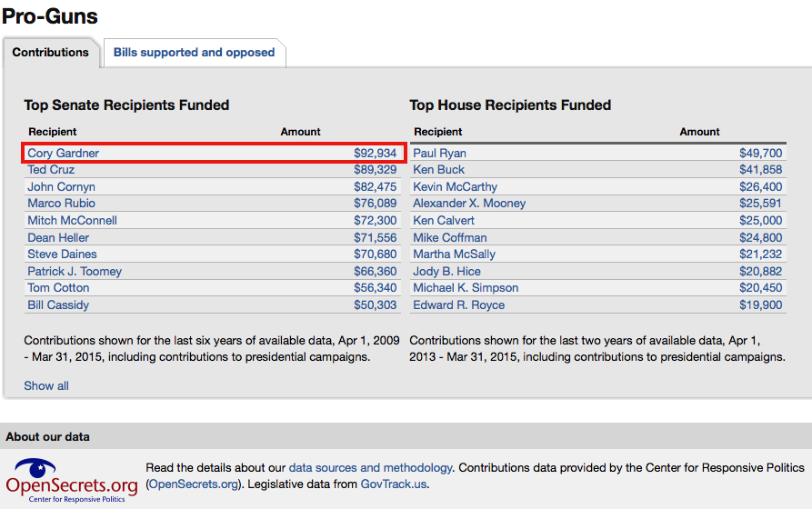Click House table Recipient column header
The width and height of the screenshot is (812, 509).
[x=437, y=132]
